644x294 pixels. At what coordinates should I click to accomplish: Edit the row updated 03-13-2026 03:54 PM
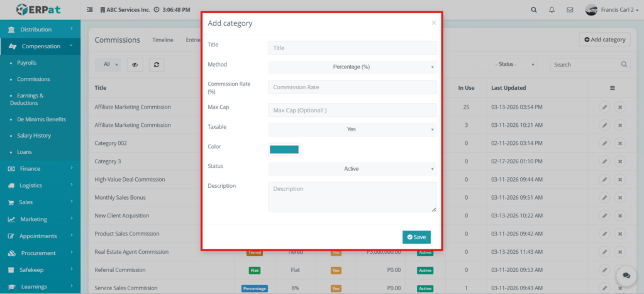click(x=604, y=107)
